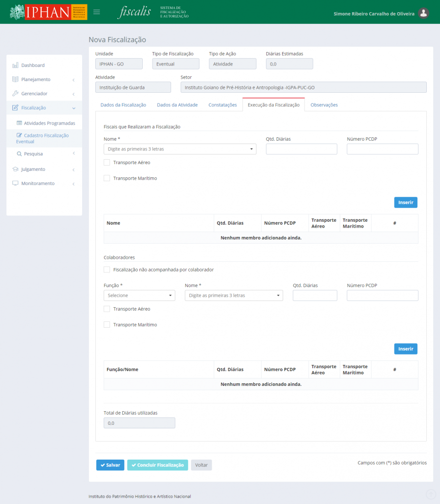Image resolution: width=440 pixels, height=504 pixels.
Task: Focus the fiscais Número PCDP field
Action: tap(382, 149)
